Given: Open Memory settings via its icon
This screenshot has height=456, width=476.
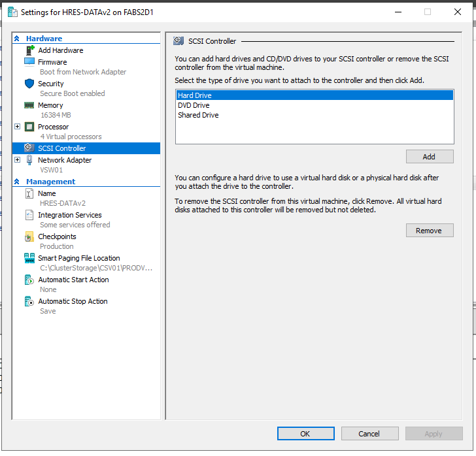Looking at the screenshot, I should tap(29, 105).
